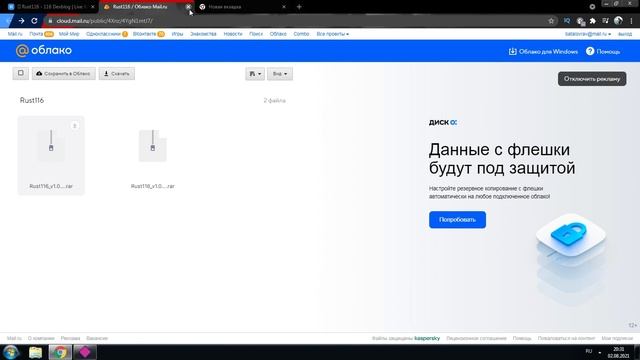Reload the page

34,20
